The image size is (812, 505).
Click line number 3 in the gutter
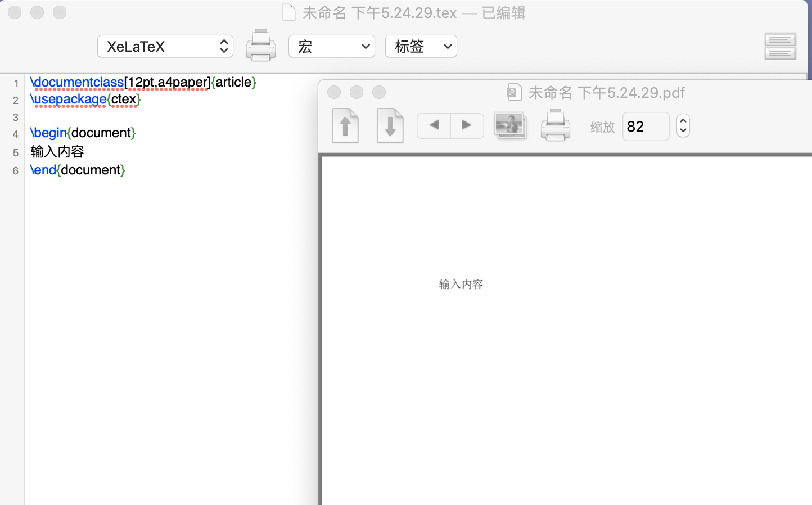point(15,117)
